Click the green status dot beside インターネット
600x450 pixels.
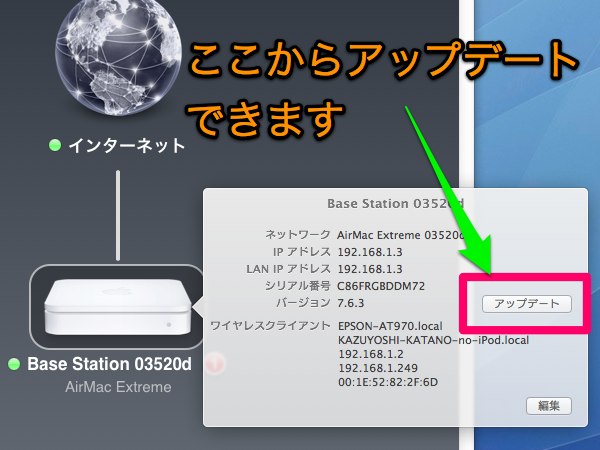(55, 145)
